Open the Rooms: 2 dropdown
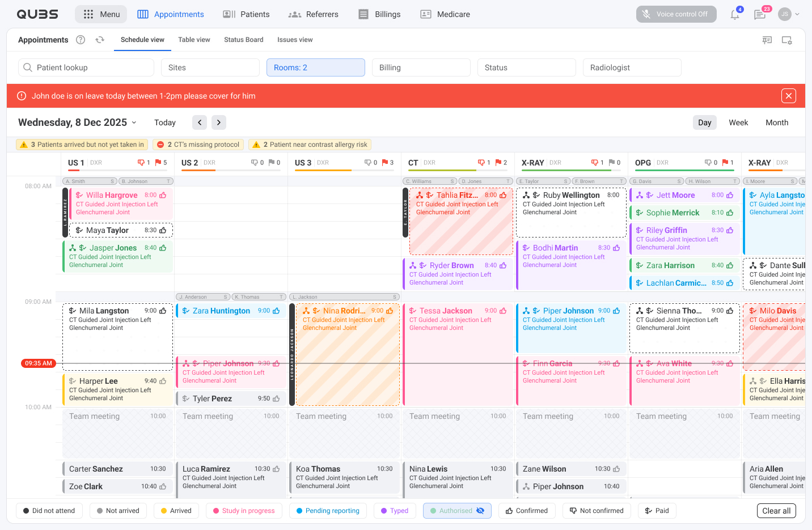The height and width of the screenshot is (530, 812). (316, 67)
